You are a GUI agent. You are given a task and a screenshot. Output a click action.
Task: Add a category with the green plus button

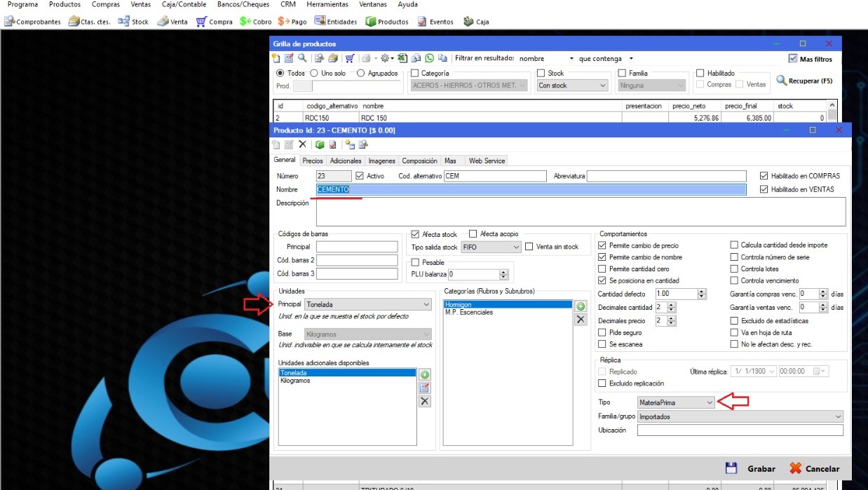coord(581,306)
